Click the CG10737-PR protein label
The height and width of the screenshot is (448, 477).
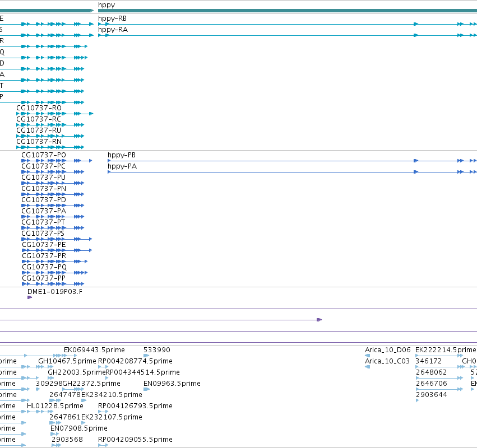click(x=44, y=256)
